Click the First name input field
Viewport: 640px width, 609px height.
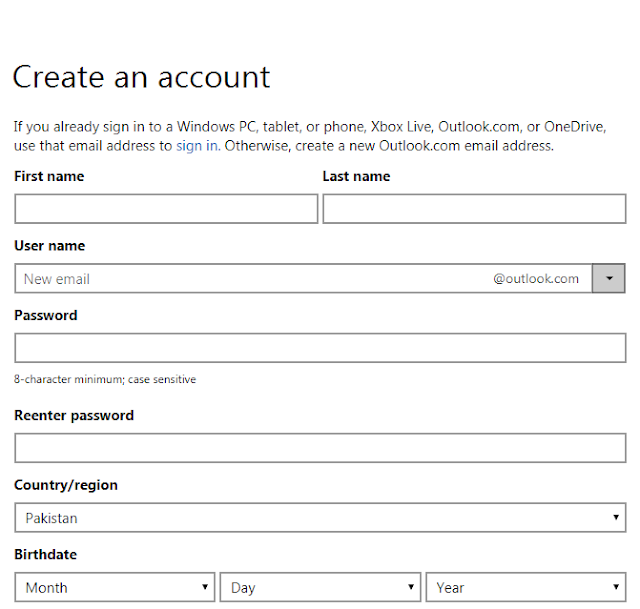point(166,209)
